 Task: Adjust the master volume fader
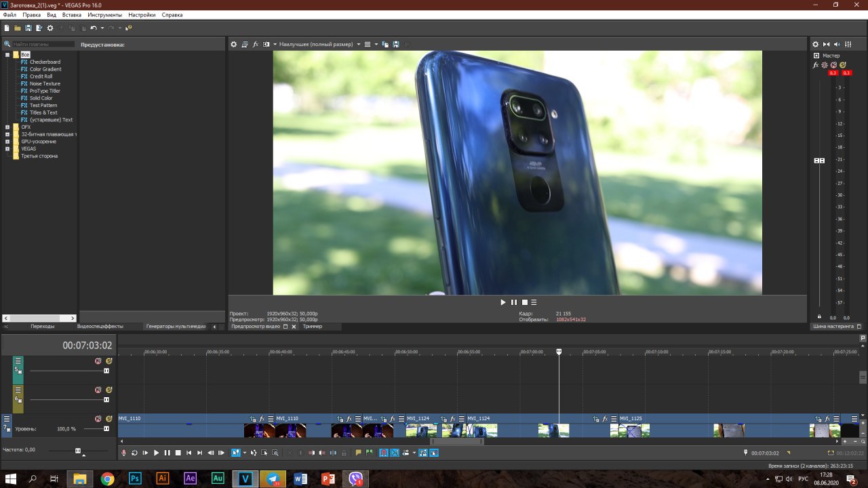[x=819, y=161]
